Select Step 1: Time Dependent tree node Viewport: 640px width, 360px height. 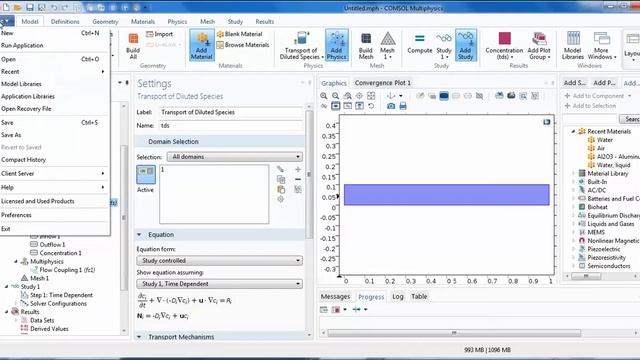click(61, 295)
